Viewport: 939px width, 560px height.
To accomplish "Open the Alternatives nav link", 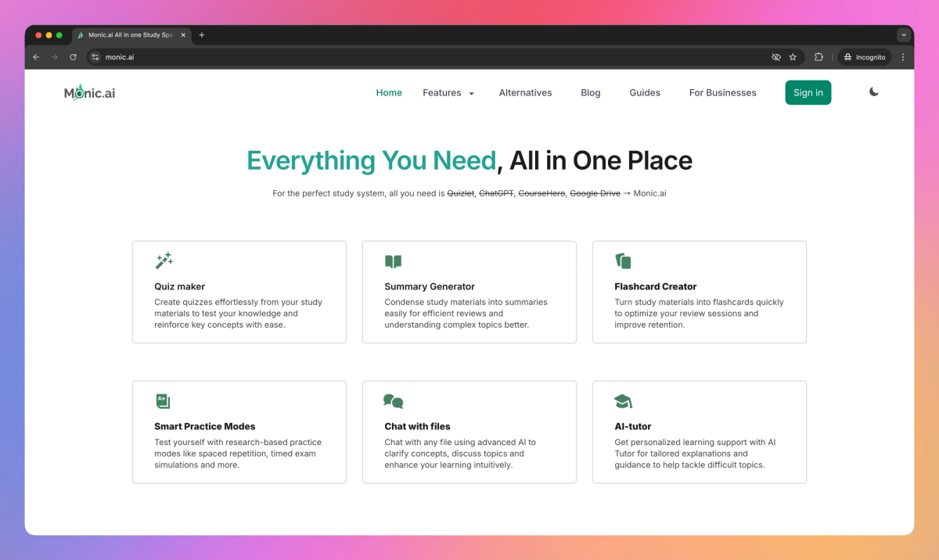I will click(x=525, y=92).
